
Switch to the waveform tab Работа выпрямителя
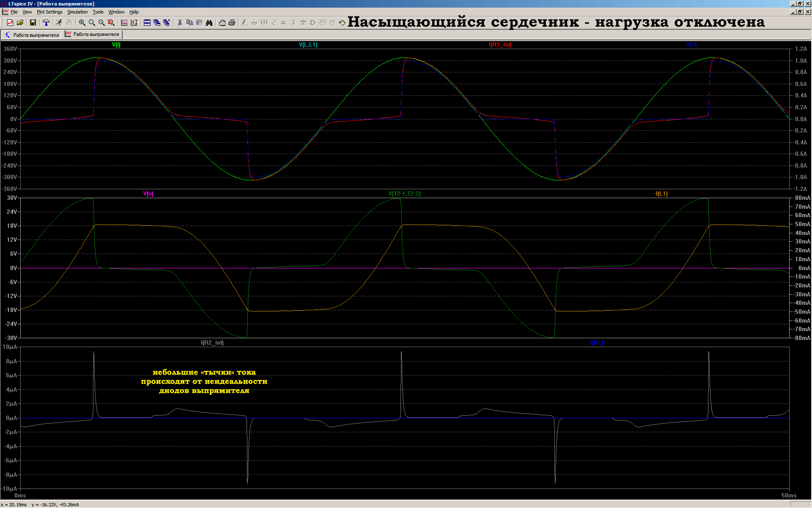pyautogui.click(x=92, y=34)
